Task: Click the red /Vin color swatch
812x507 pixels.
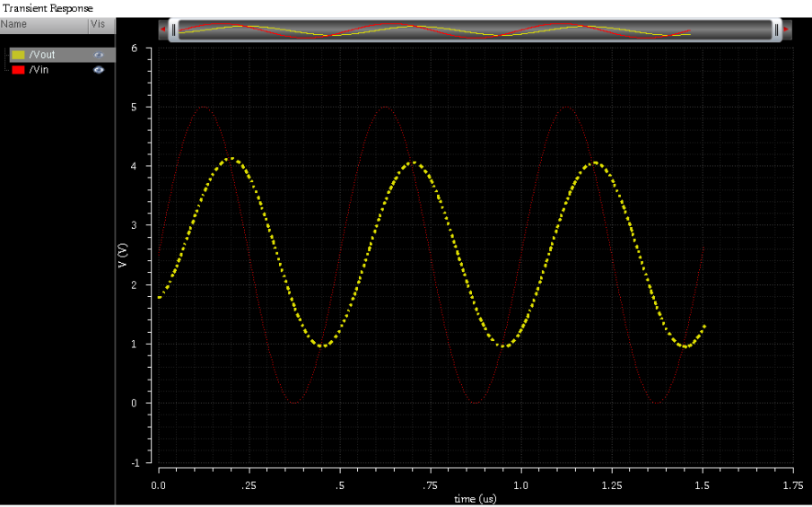Action: [18, 69]
